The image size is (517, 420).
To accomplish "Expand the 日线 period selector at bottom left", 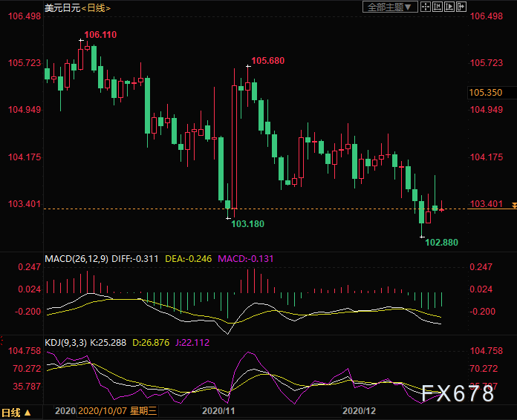I will click(16, 413).
